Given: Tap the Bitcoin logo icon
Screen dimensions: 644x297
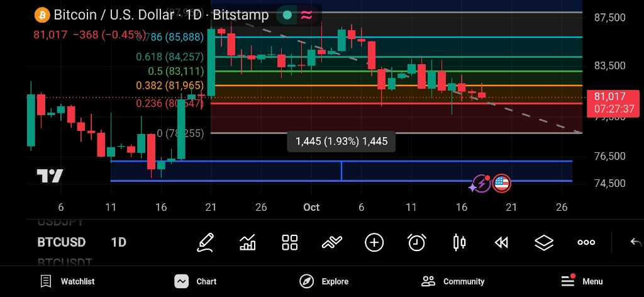Looking at the screenshot, I should [x=42, y=15].
